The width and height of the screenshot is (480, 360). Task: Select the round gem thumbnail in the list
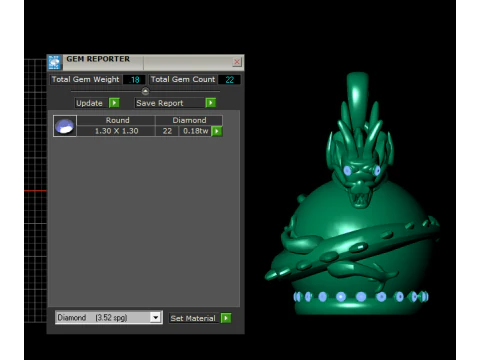click(65, 126)
